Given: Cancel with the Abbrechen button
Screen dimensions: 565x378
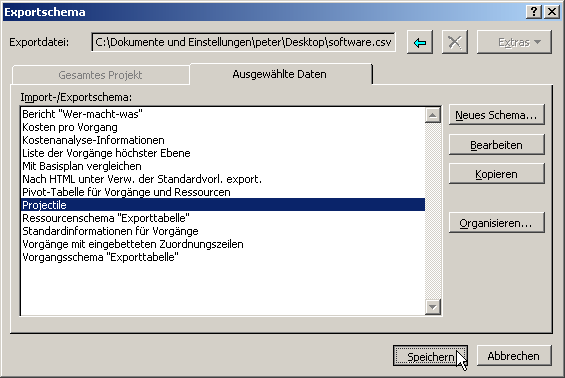Looking at the screenshot, I should click(514, 356).
